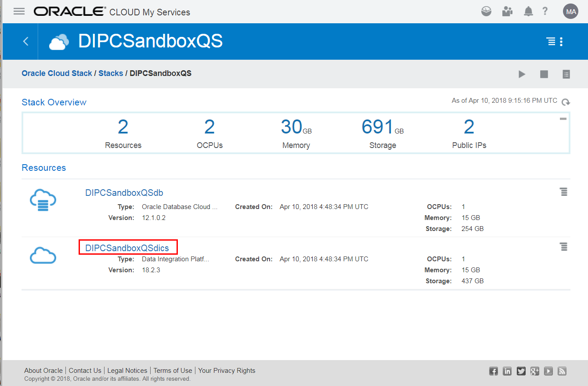Open the Terms of Use footer link
This screenshot has width=588, height=386.
(173, 371)
